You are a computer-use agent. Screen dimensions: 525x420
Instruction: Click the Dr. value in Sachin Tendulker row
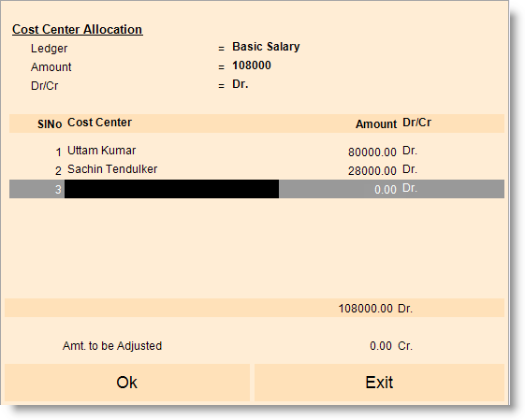point(410,169)
